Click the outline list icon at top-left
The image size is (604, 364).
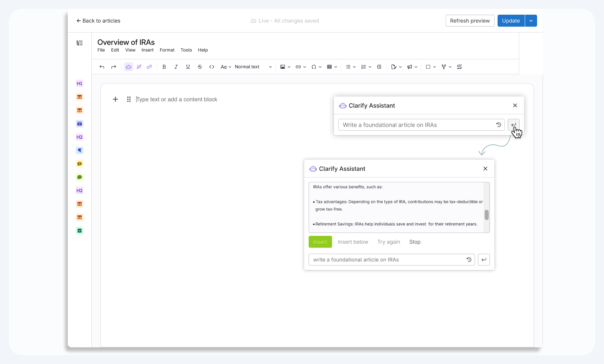pos(80,43)
